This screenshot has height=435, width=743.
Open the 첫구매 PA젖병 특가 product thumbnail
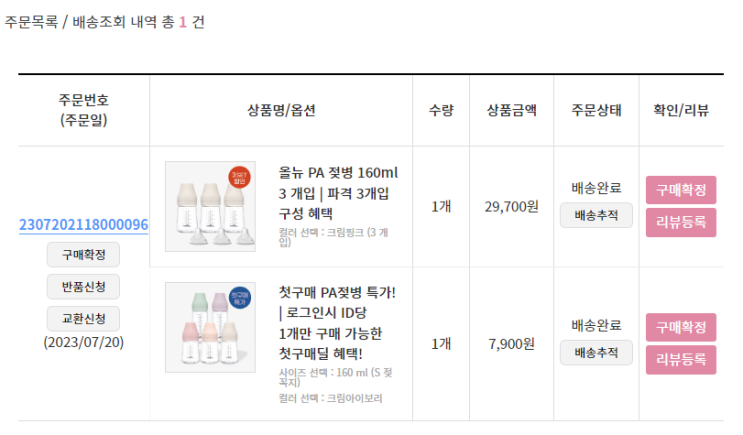210,327
